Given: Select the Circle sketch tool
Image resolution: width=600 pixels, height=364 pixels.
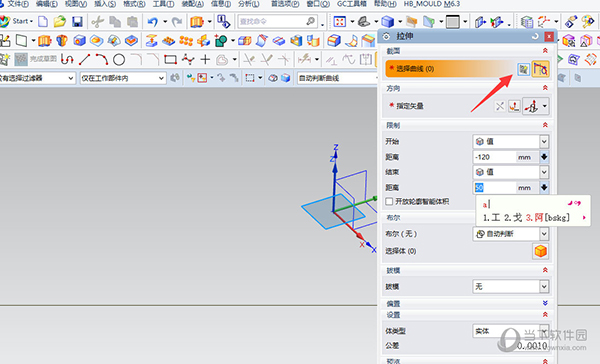Looking at the screenshot, I should 119,59.
